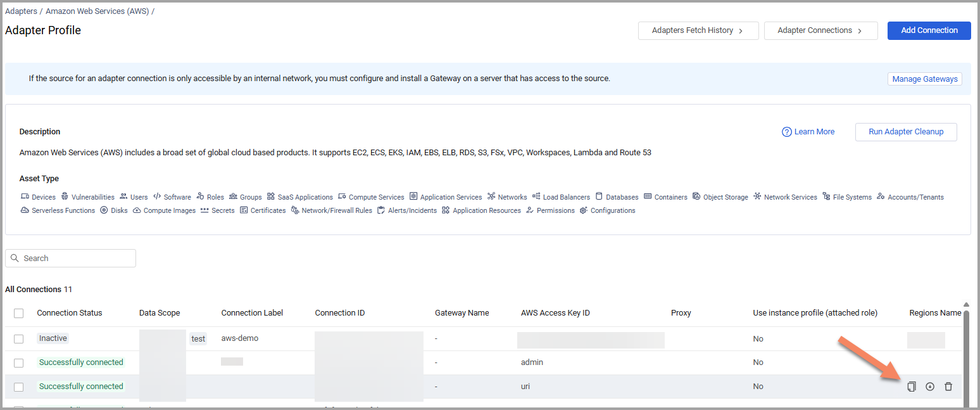Click the Load Balancers asset icon

(x=536, y=196)
